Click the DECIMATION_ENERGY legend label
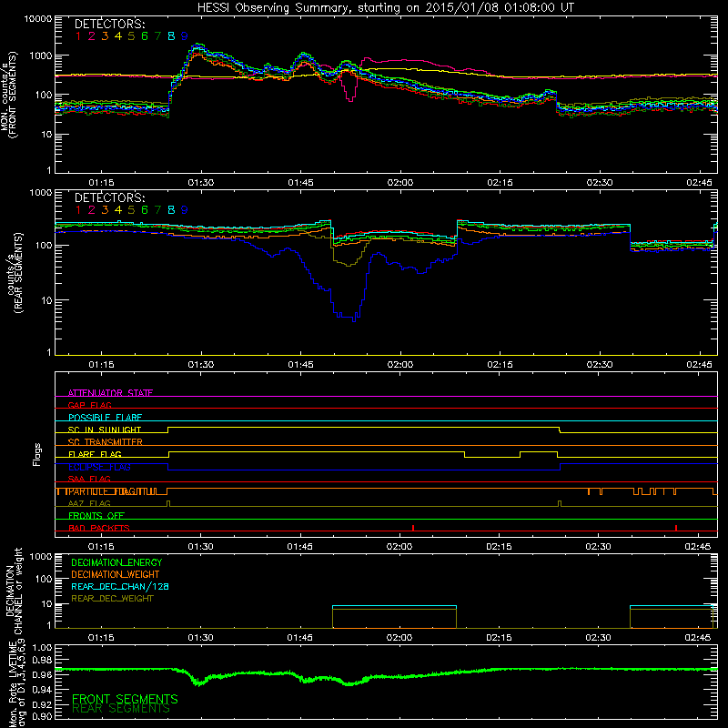This screenshot has height=728, width=728. click(116, 562)
